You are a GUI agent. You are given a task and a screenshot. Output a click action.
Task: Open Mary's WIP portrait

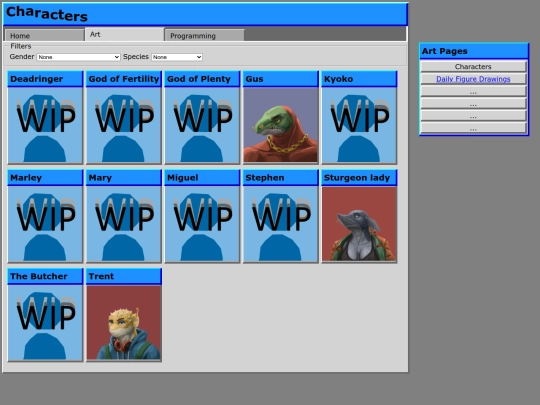(124, 224)
